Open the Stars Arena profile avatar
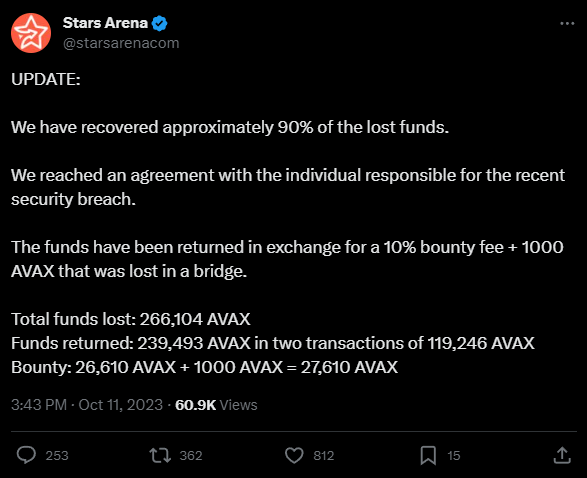 (31, 33)
